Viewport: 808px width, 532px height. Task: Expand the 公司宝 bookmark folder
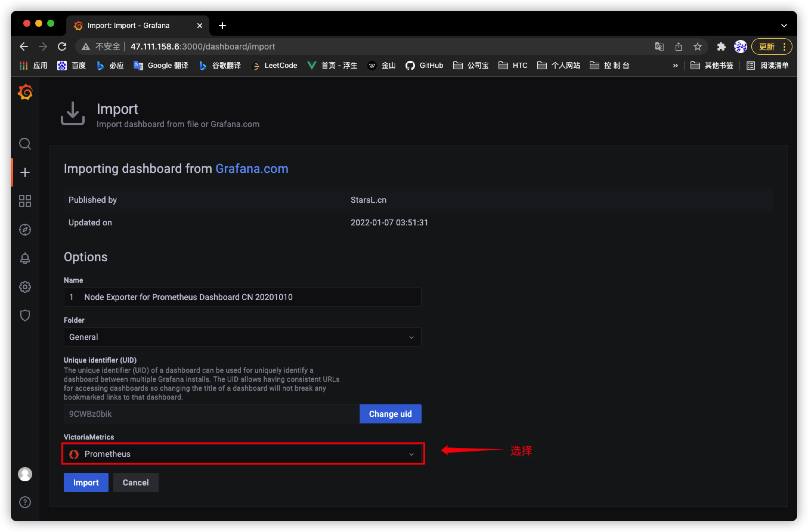click(470, 66)
